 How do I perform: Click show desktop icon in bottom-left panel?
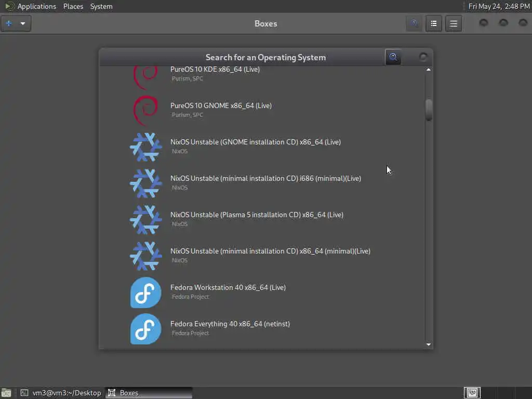coord(6,393)
